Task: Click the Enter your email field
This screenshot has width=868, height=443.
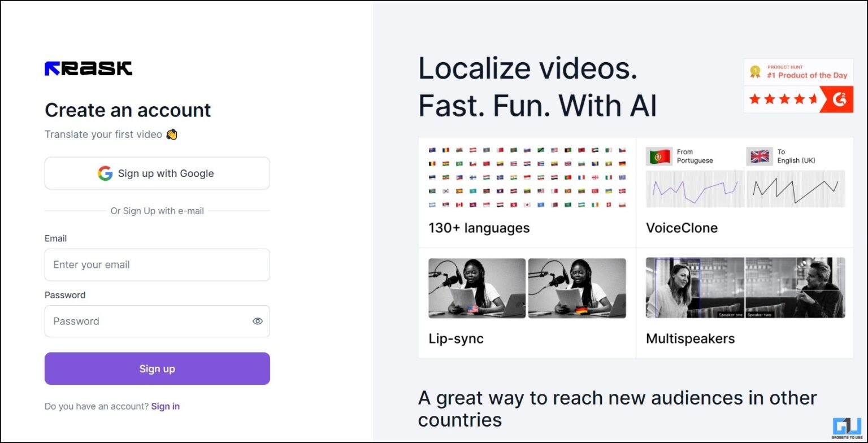Action: (157, 264)
